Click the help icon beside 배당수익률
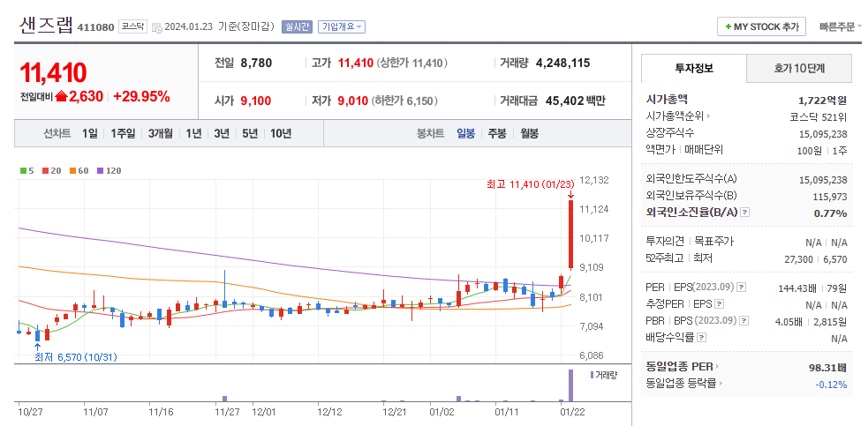Screen dimensions: 868x426 [x=701, y=337]
